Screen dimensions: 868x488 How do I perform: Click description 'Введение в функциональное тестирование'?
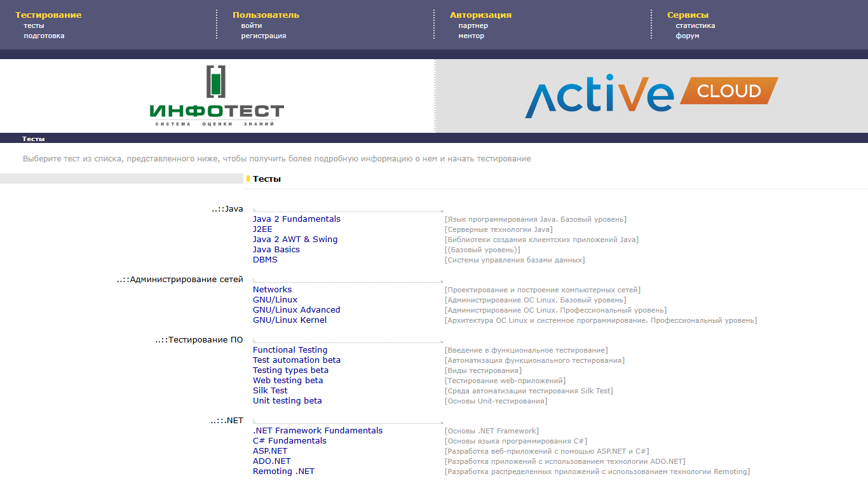pos(526,351)
